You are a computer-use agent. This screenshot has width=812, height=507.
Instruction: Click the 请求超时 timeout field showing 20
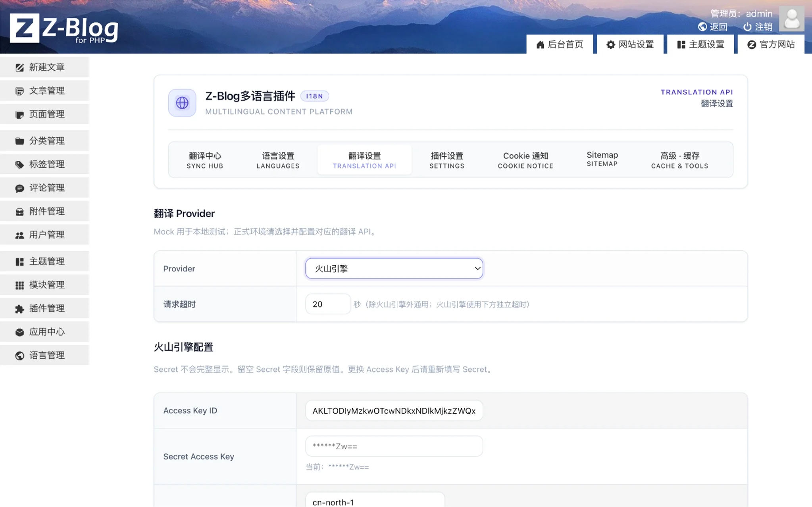click(x=328, y=304)
